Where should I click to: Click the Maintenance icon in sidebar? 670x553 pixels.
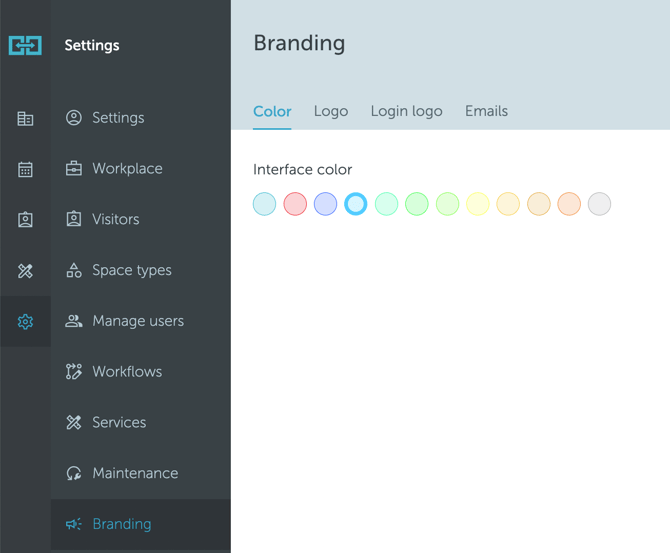point(74,473)
